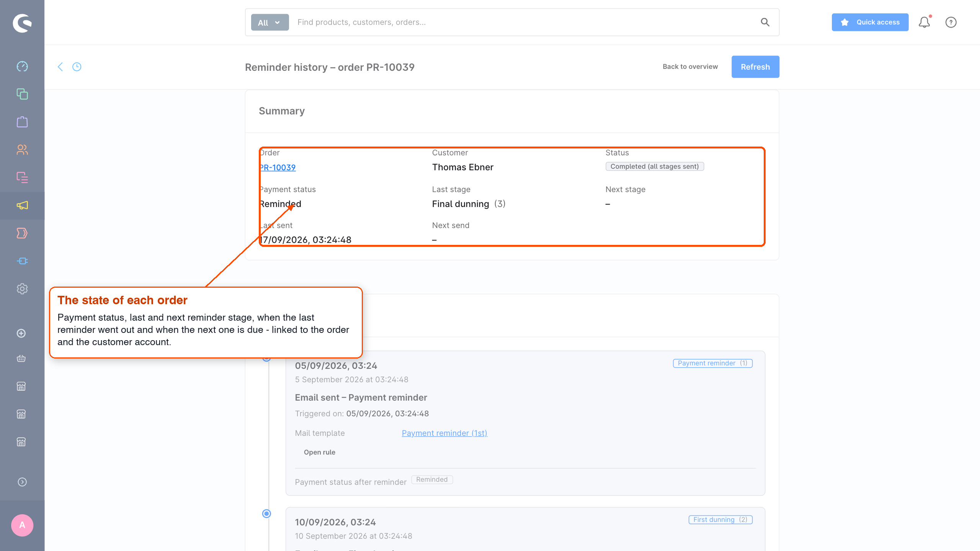Open the Settings gear icon
Screen dimensions: 980x551
coord(22,289)
